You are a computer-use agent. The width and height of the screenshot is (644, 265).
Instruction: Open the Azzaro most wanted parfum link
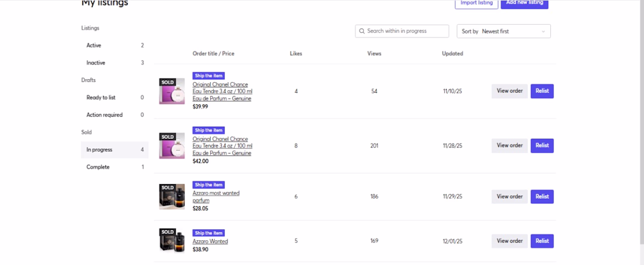pyautogui.click(x=216, y=196)
